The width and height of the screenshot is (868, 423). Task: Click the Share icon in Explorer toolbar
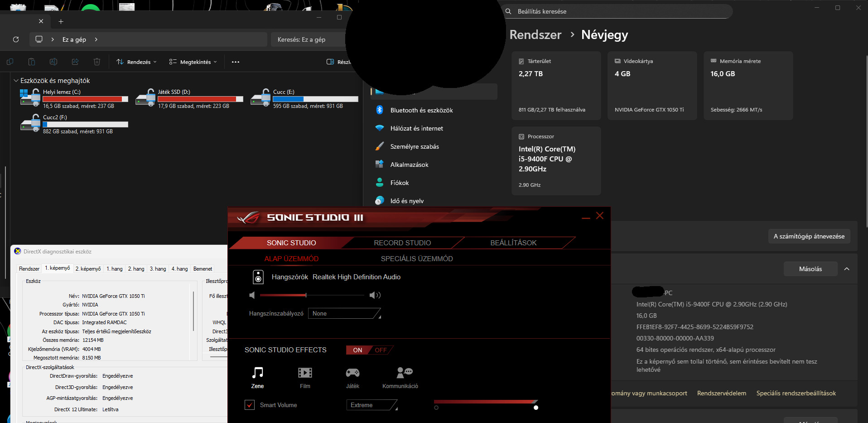coord(75,62)
